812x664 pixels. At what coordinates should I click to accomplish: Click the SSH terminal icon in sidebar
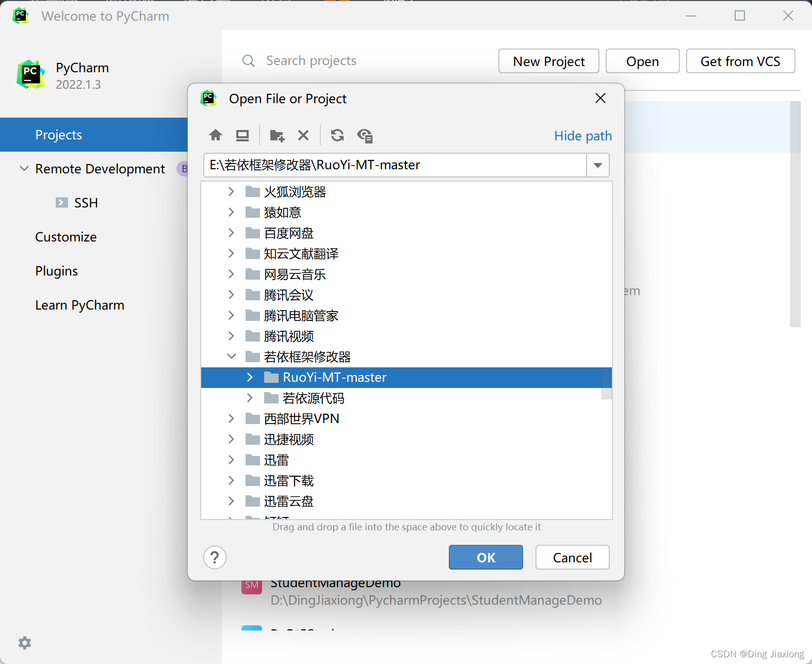point(62,203)
